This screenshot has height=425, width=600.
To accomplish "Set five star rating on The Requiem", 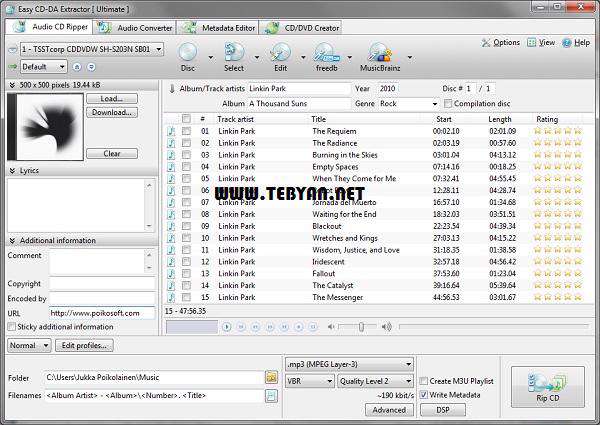I will [x=578, y=131].
